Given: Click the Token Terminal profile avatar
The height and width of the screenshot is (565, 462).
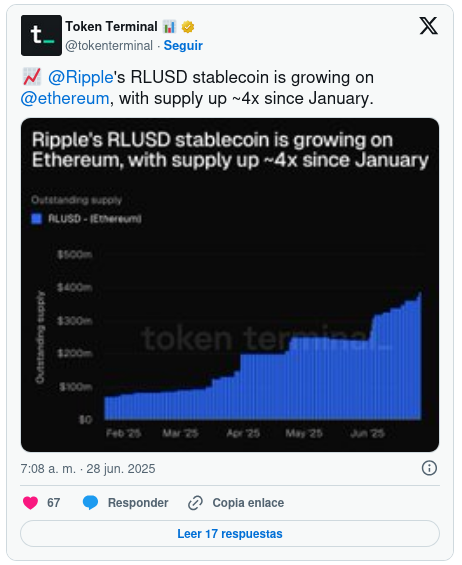Looking at the screenshot, I should point(41,35).
